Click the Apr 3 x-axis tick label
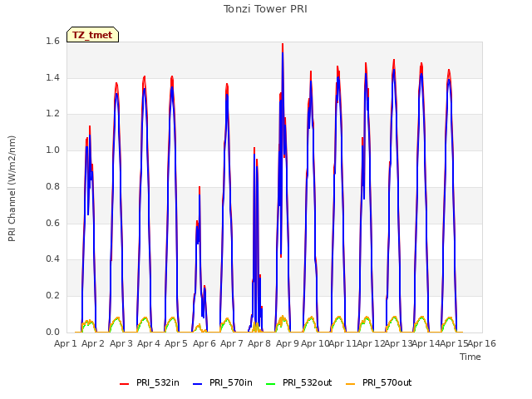The width and height of the screenshot is (532, 399). pos(121,343)
